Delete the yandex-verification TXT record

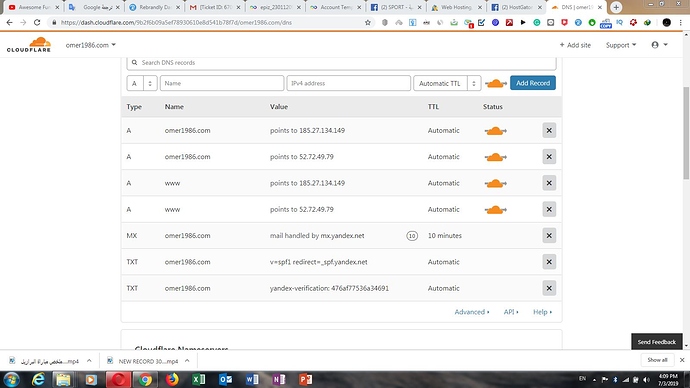click(549, 288)
